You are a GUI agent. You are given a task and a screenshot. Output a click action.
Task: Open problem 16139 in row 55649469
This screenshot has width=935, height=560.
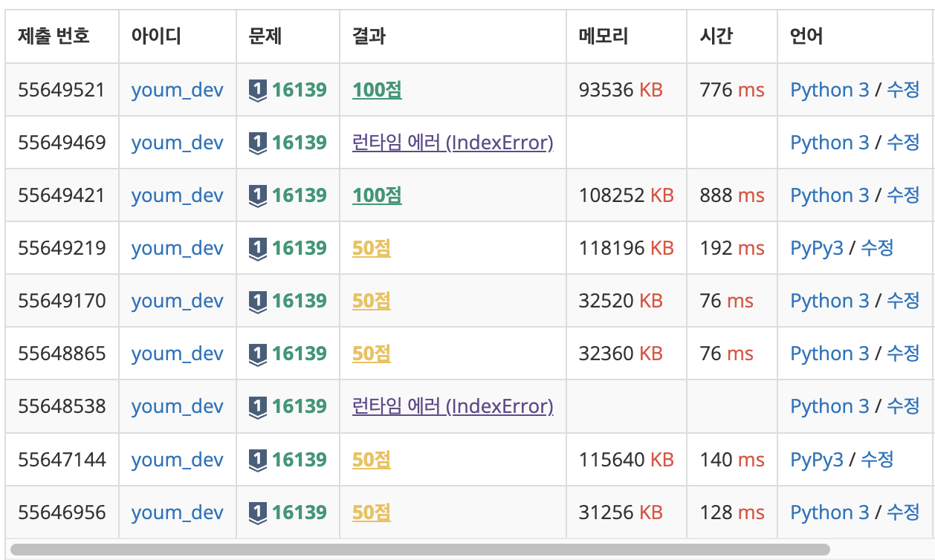pyautogui.click(x=300, y=143)
